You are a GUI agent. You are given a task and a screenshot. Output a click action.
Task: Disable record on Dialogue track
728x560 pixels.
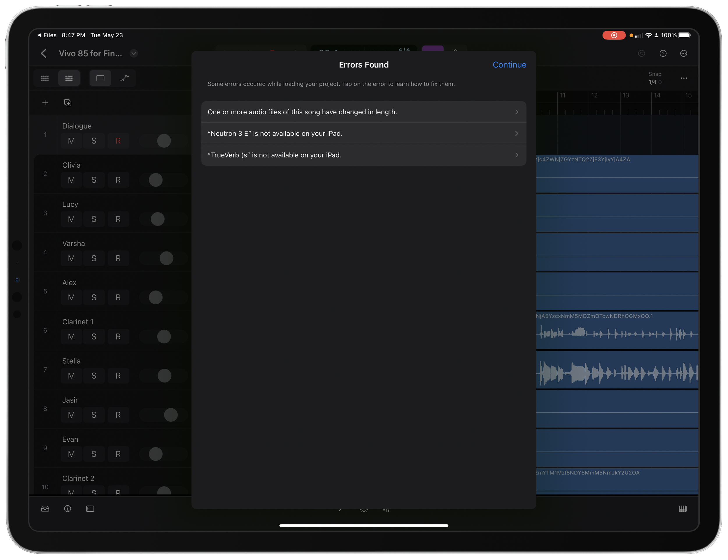(118, 141)
